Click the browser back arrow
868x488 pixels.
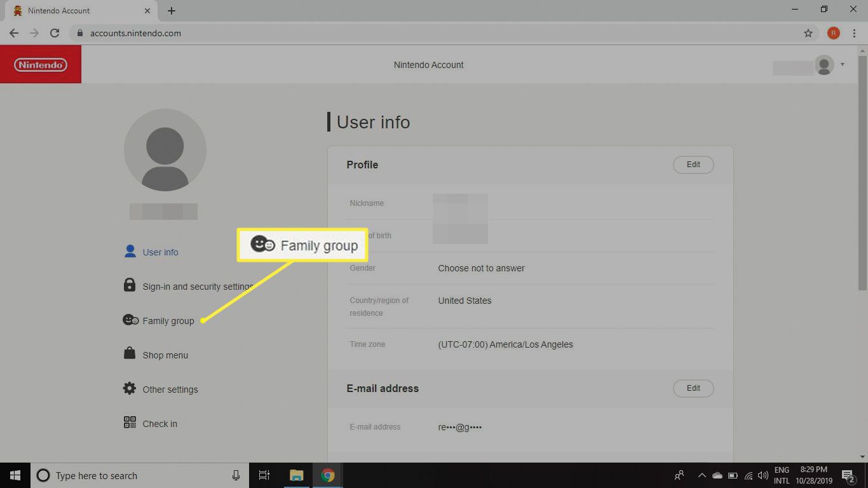click(x=14, y=33)
